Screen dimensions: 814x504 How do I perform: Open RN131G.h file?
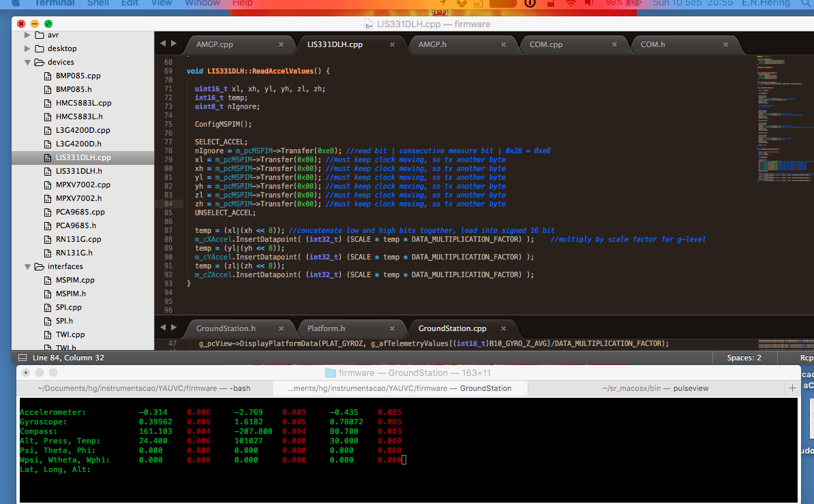click(74, 253)
